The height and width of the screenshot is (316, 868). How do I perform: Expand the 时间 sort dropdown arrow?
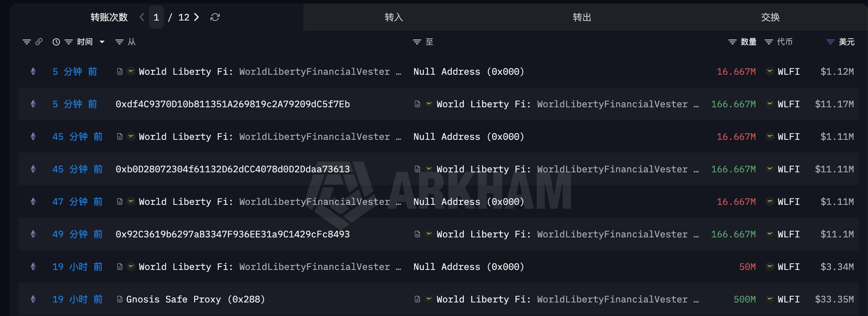click(x=102, y=42)
